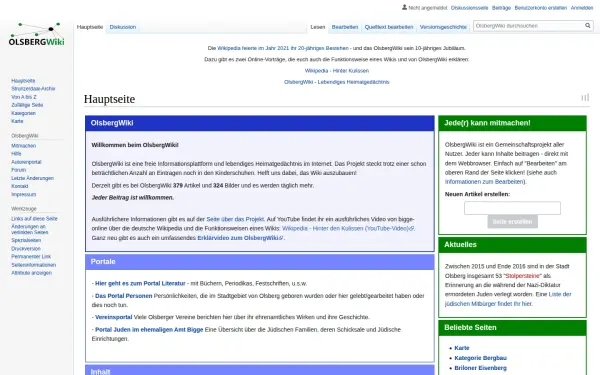Open the Quelltext bearbeiten tab
Image resolution: width=600 pixels, height=375 pixels.
click(x=389, y=27)
